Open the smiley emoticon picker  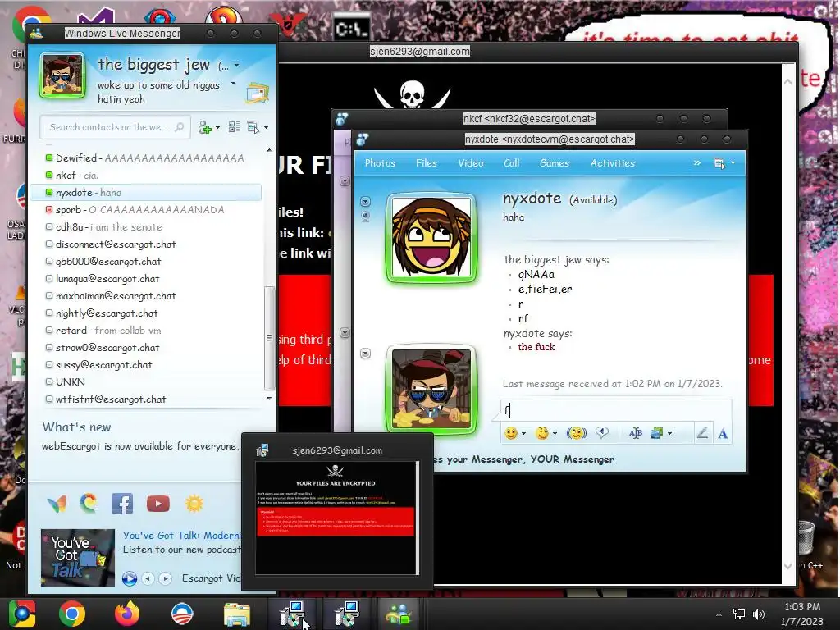pos(511,433)
